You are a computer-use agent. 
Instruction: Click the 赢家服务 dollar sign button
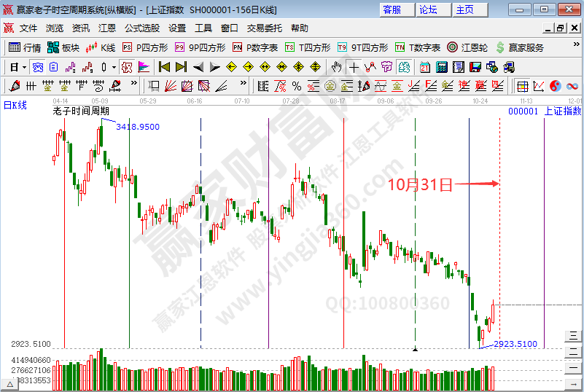519,47
